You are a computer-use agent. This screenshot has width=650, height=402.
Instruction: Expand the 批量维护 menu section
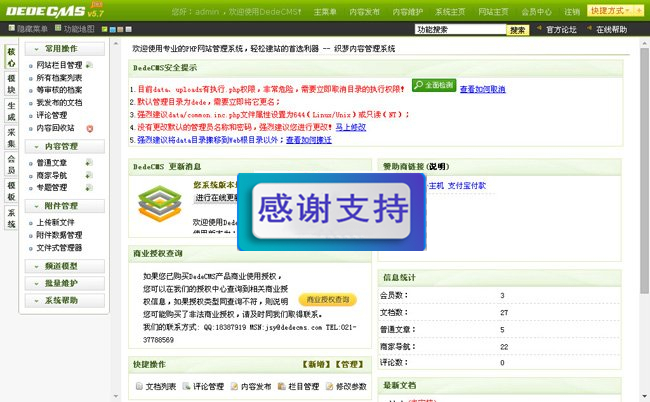coord(65,283)
